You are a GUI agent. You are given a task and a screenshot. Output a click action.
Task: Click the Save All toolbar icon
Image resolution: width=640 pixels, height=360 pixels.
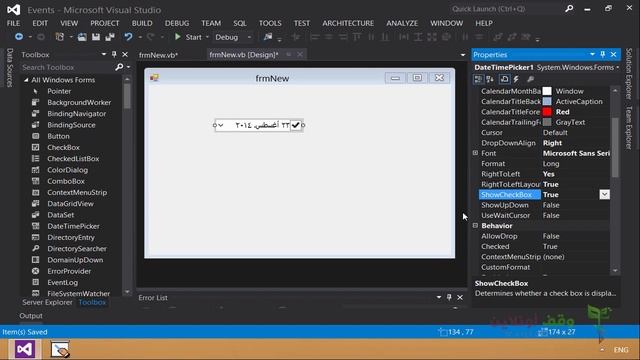pyautogui.click(x=109, y=37)
